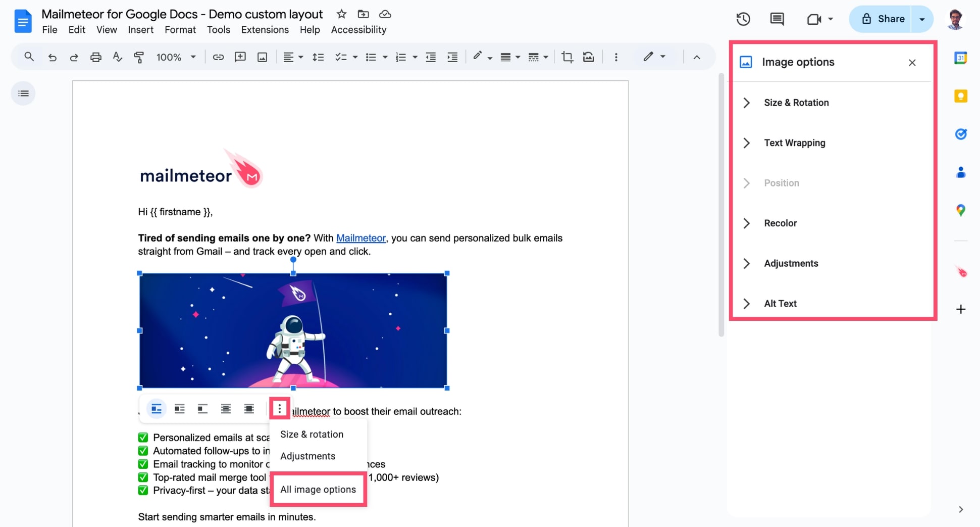Open Google Keep side panel
This screenshot has width=980, height=527.
tap(961, 96)
